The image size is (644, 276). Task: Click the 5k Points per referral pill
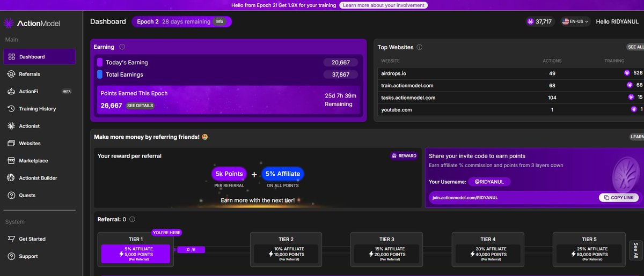click(229, 174)
